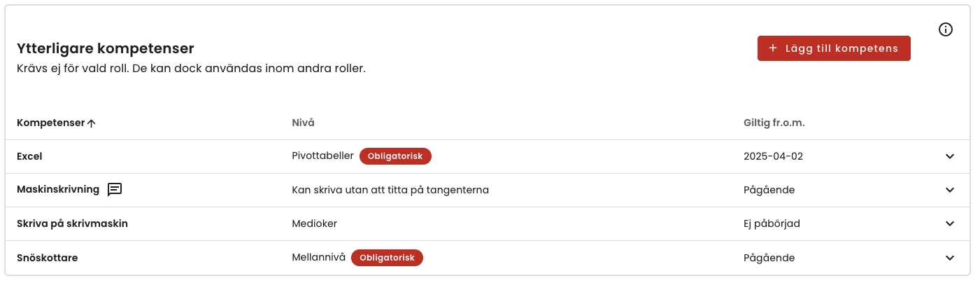Select the Snöskottare competence name

coord(47,258)
